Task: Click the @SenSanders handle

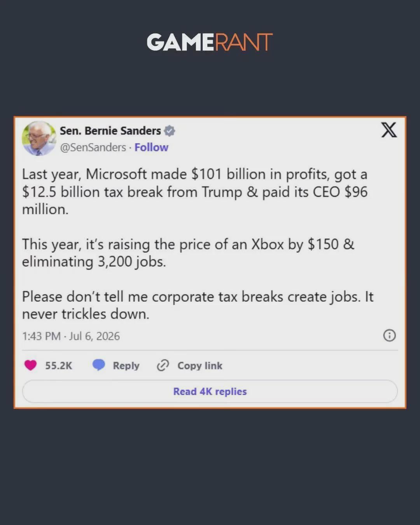Action: coord(93,147)
